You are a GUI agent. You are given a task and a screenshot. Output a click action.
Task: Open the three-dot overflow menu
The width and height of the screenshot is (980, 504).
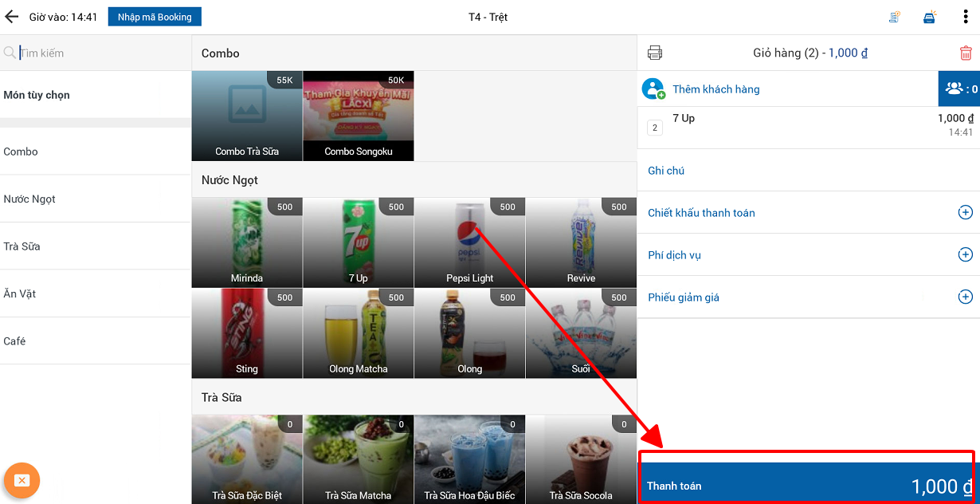pos(966,17)
